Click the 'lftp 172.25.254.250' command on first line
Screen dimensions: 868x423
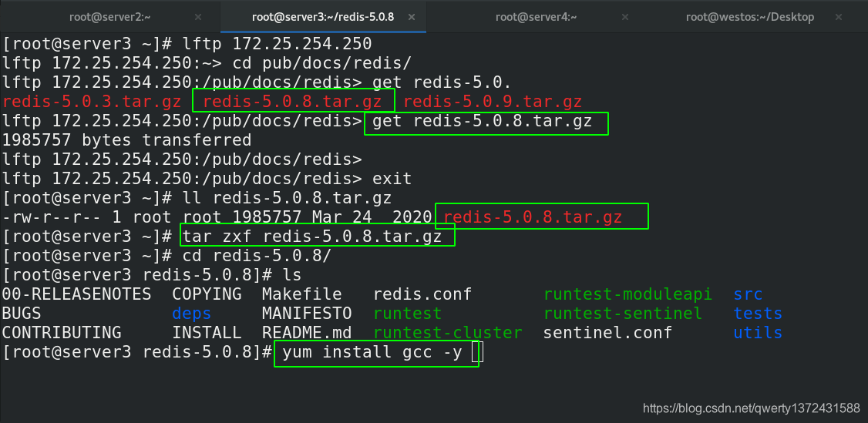point(277,44)
